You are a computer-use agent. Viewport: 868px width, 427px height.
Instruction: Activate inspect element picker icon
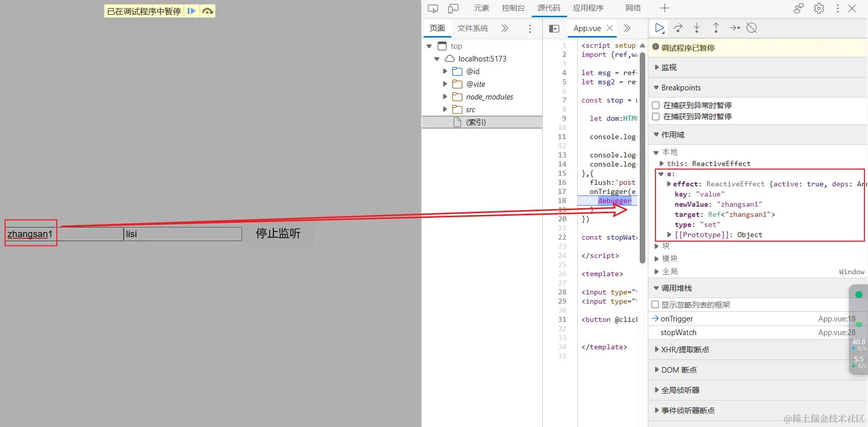pyautogui.click(x=433, y=9)
